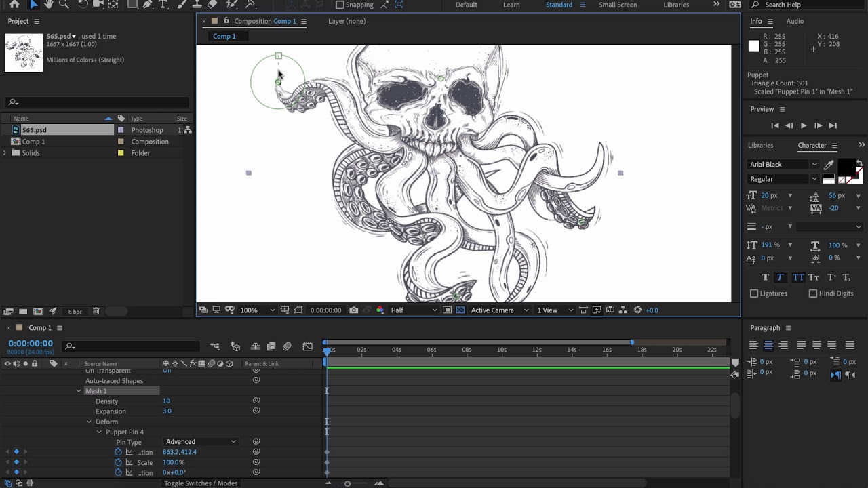Jump to the first frame in Preview
This screenshot has width=868, height=488.
click(774, 125)
